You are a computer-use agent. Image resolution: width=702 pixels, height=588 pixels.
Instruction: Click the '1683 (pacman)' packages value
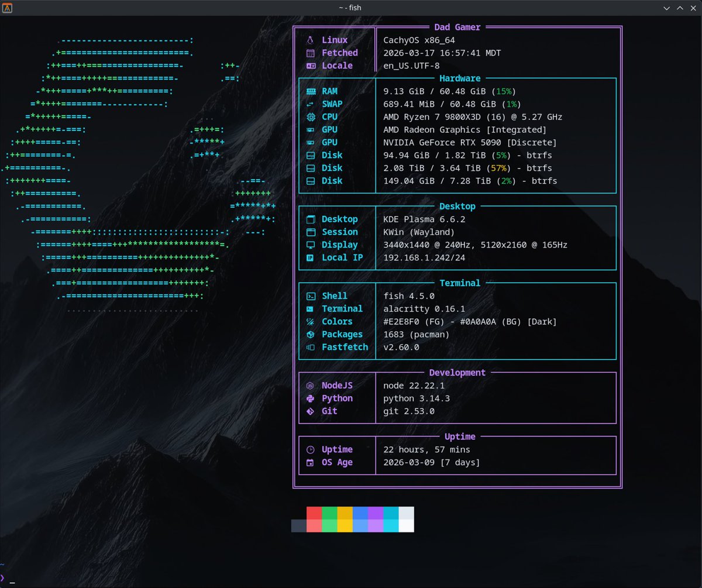[417, 335]
